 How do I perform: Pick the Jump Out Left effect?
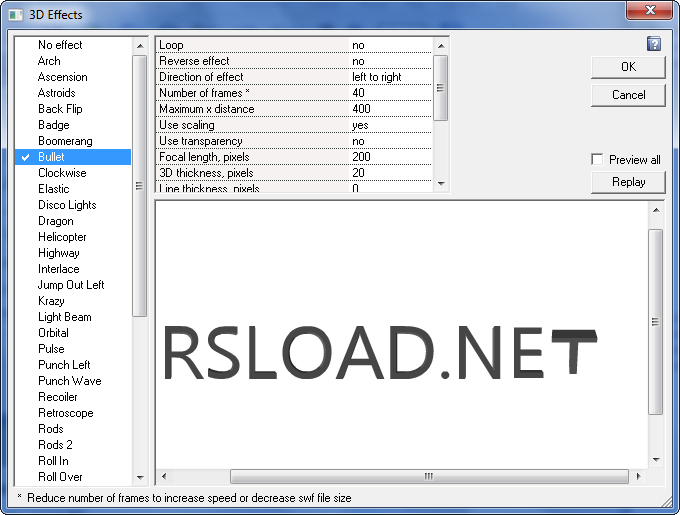click(73, 285)
